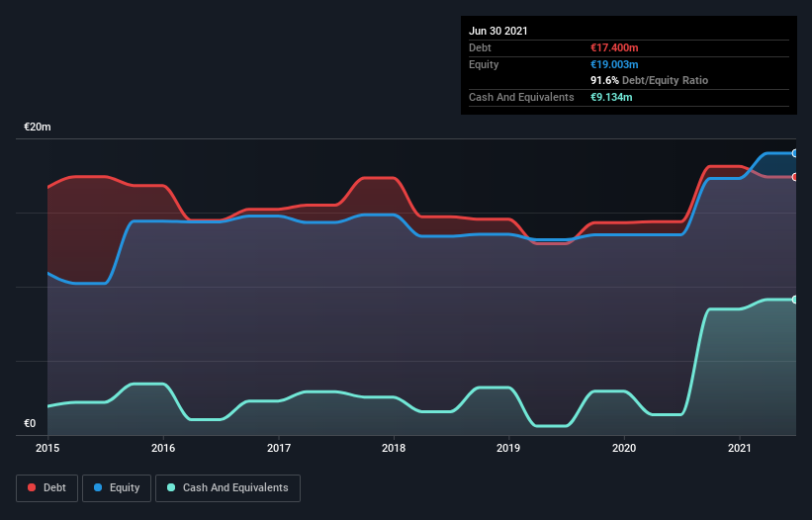The height and width of the screenshot is (520, 812).
Task: Click the teal Cash And Equivalents legend dot
Action: click(x=171, y=487)
